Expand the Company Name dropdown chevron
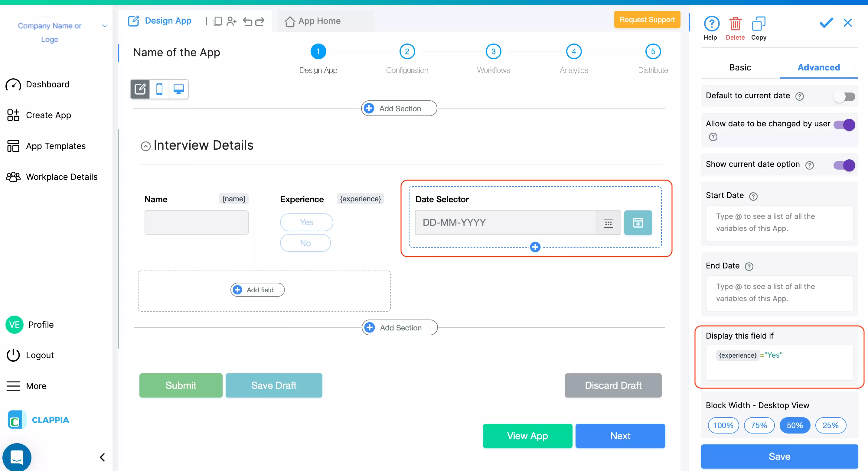Screen dimensions: 868x471 [x=105, y=26]
